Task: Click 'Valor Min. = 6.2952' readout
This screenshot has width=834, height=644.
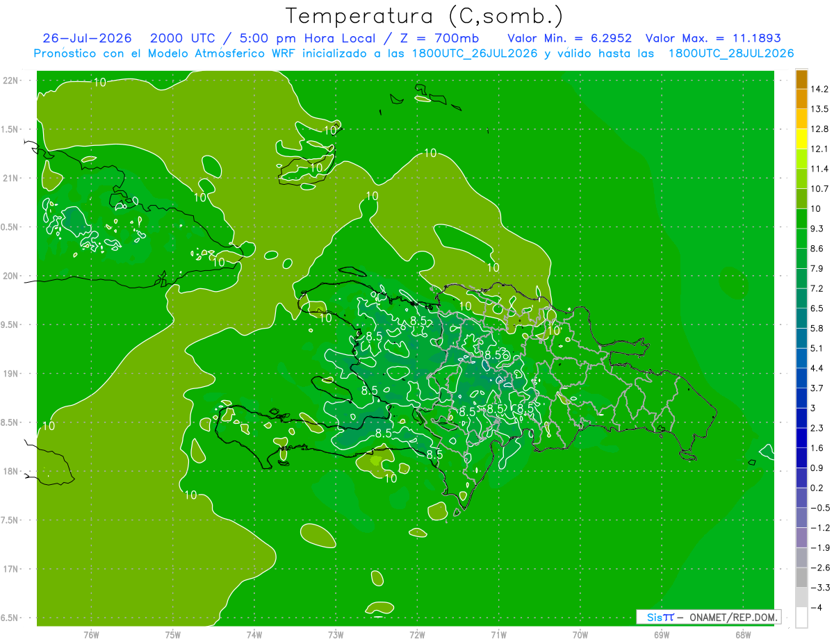Action: click(x=570, y=38)
